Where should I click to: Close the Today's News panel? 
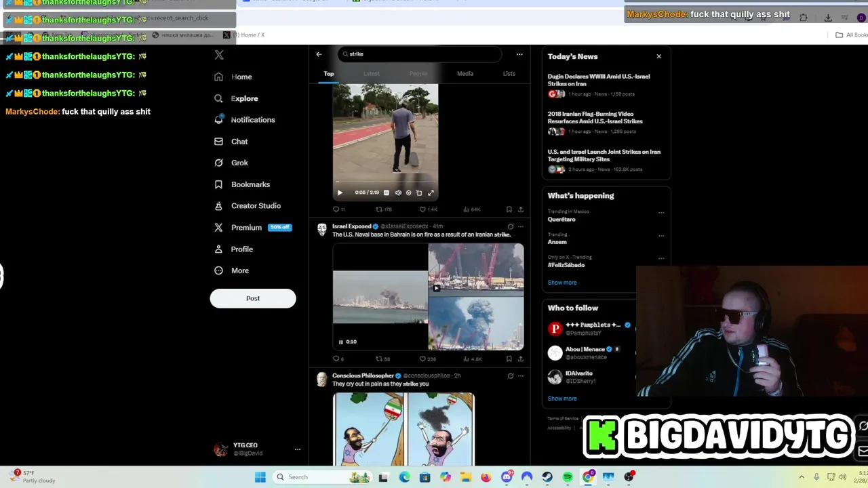coord(658,56)
